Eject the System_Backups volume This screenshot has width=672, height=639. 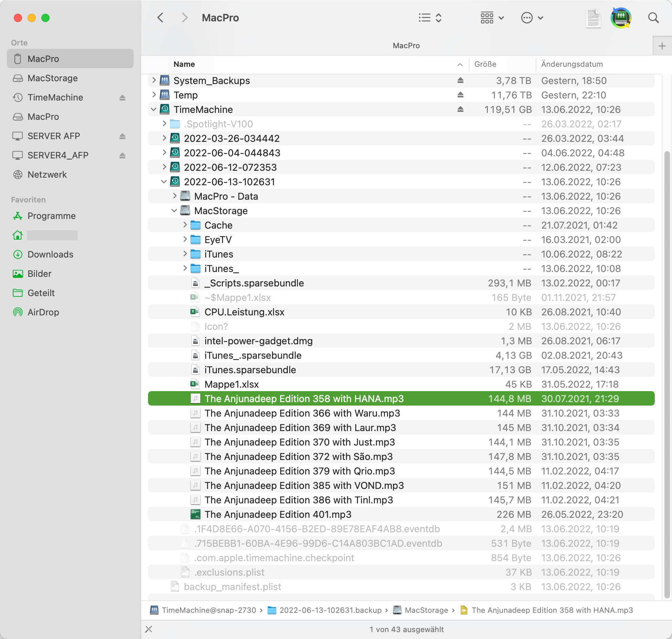460,81
